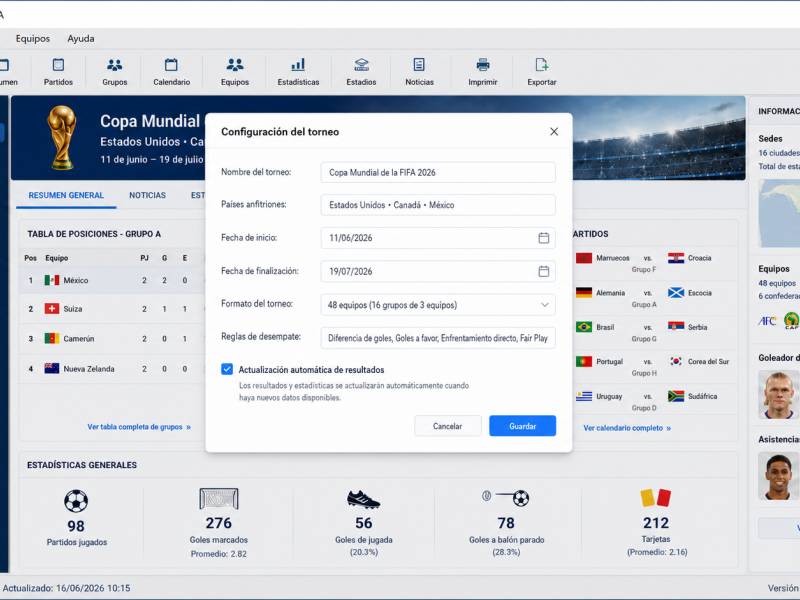This screenshot has width=800, height=600.
Task: Click the Alemania flag in matches list
Action: tap(584, 293)
